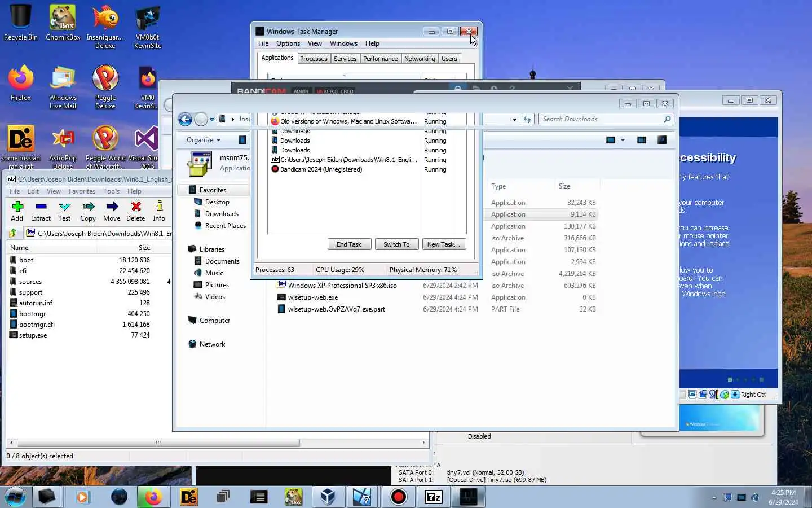Viewport: 812px width, 508px height.
Task: Switch to the Processes tab
Action: 314,59
